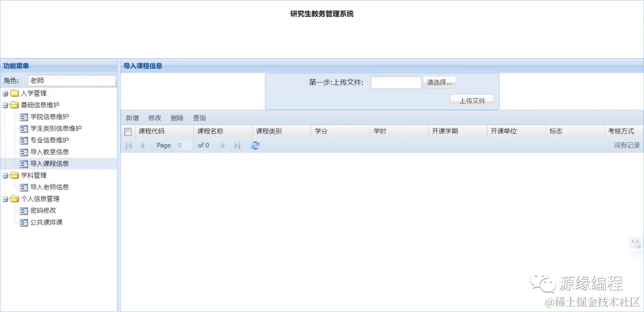Image resolution: width=644 pixels, height=312 pixels.
Task: Click the upload file path input field
Action: coord(396,82)
